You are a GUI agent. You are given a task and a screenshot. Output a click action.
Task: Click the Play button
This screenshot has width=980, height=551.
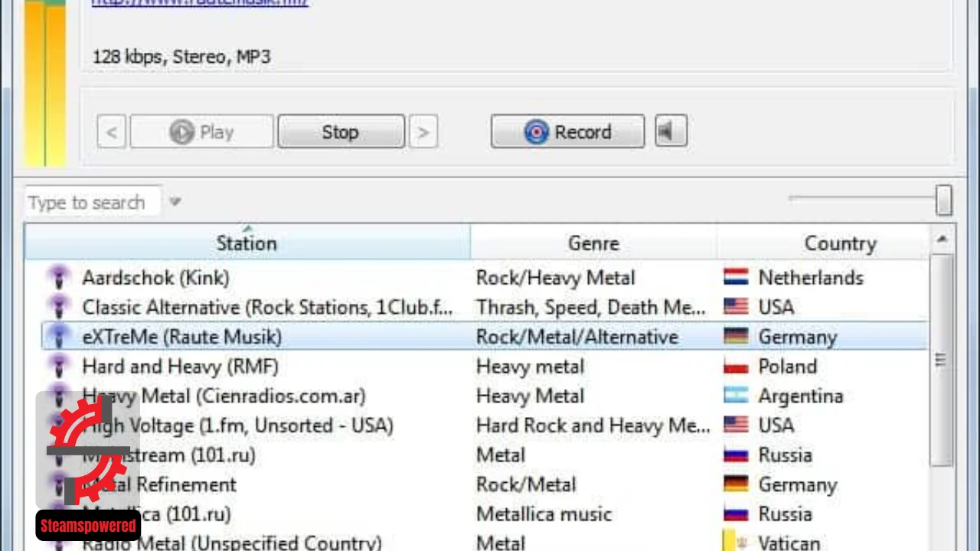pyautogui.click(x=202, y=132)
